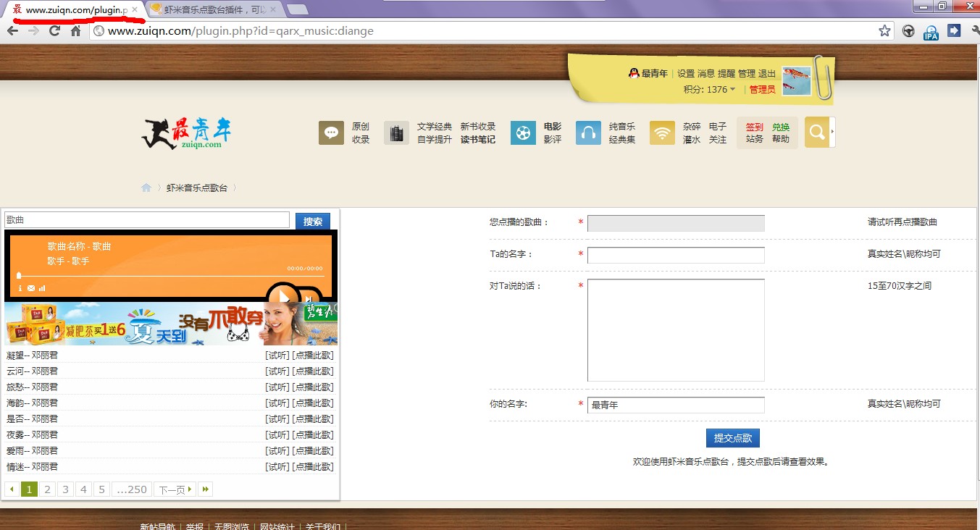Screen dimensions: 980x530
Task: Submit the song request via 提交点歌
Action: [x=732, y=437]
